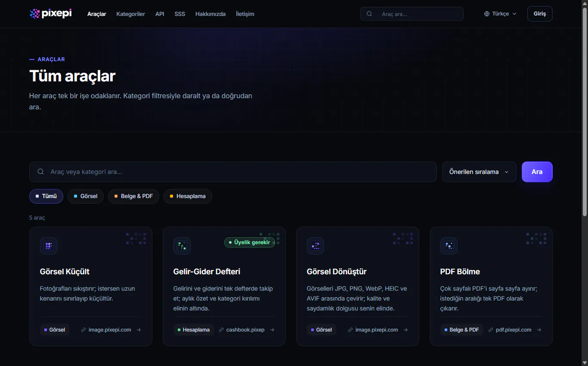Screen dimensions: 588x366
Task: Click the Belge & PDF tag on PDF Bölme card
Action: 462,330
